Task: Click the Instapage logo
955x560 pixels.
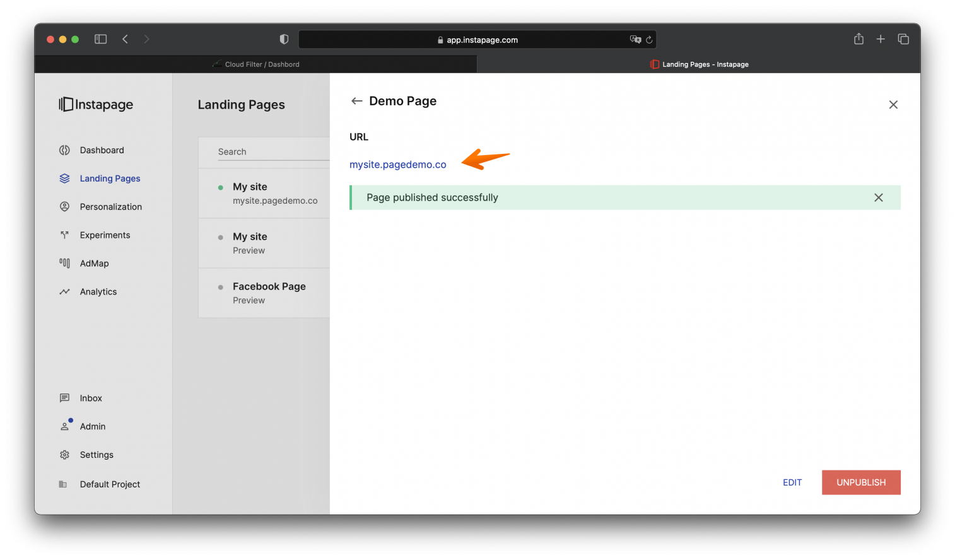Action: coord(96,104)
